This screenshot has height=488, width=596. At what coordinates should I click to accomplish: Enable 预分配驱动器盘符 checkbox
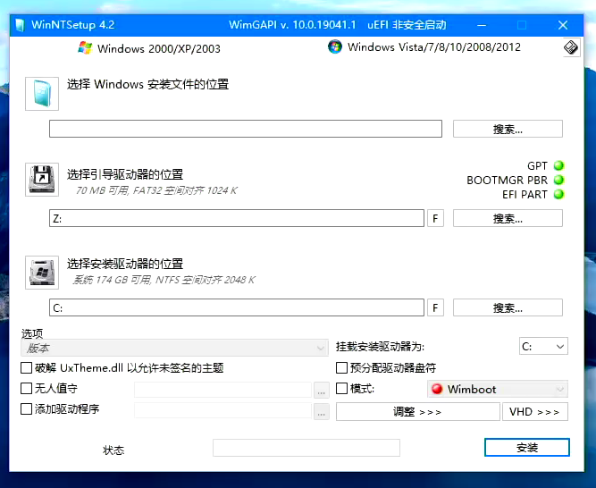[x=342, y=368]
